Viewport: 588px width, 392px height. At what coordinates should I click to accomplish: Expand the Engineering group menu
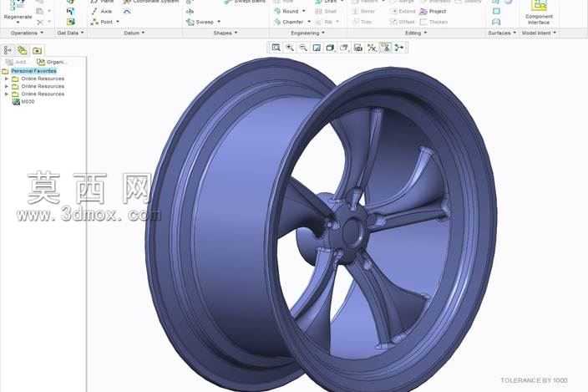pos(308,33)
